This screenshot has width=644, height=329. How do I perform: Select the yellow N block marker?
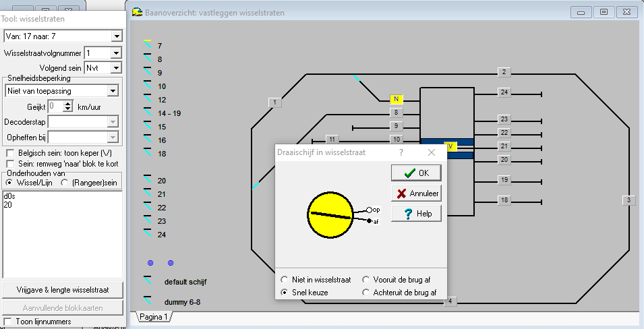[397, 100]
